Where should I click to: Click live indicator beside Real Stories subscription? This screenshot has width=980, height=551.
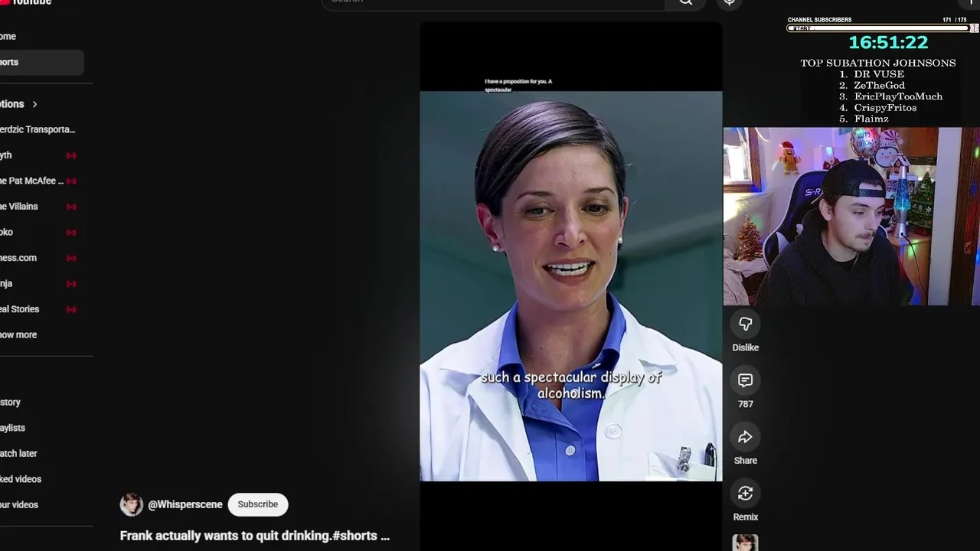71,309
